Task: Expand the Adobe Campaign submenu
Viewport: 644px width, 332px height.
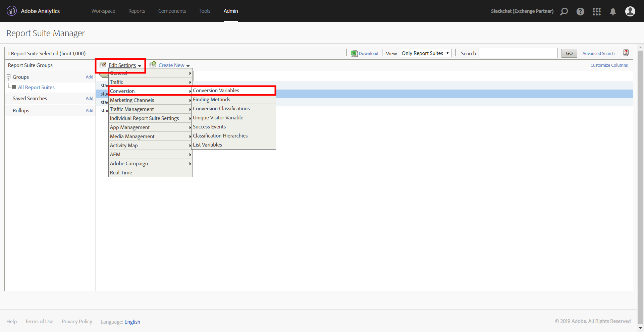Action: click(x=151, y=164)
